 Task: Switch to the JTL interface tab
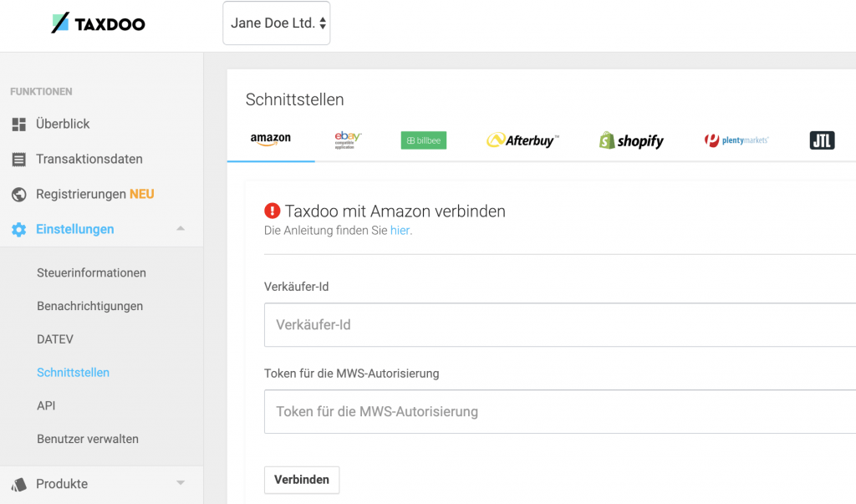(823, 140)
